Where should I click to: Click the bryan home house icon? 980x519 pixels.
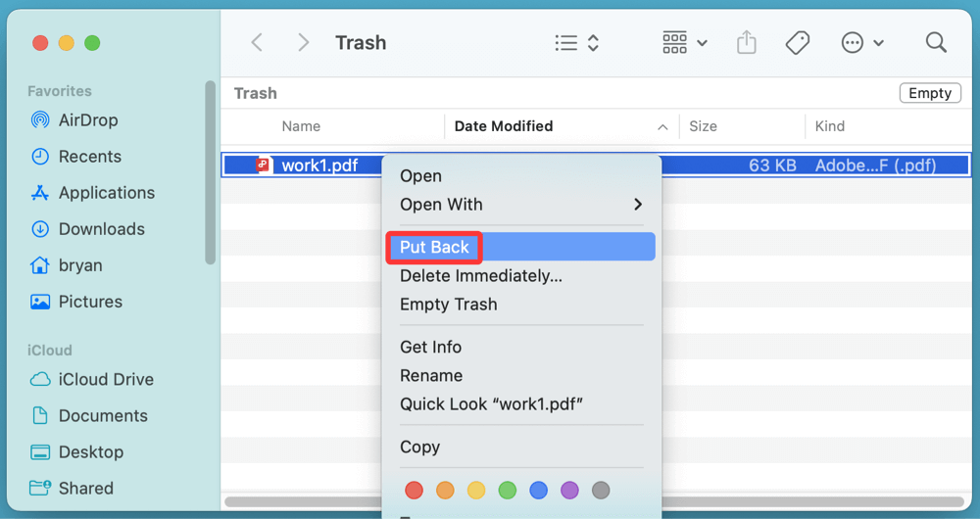click(x=40, y=264)
